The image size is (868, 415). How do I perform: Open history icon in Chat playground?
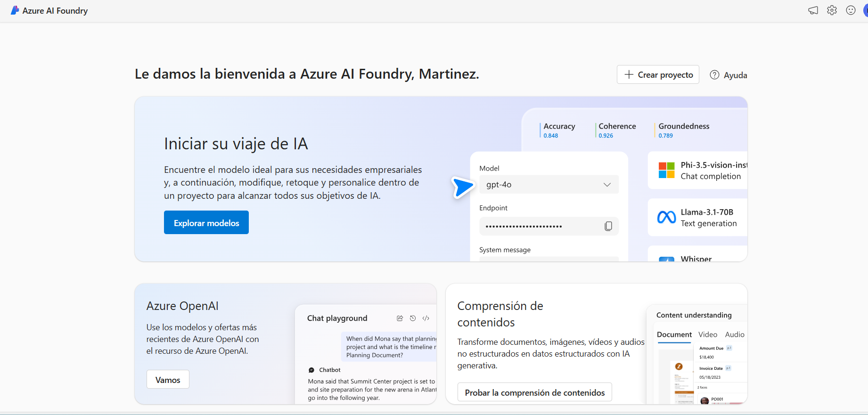[413, 318]
